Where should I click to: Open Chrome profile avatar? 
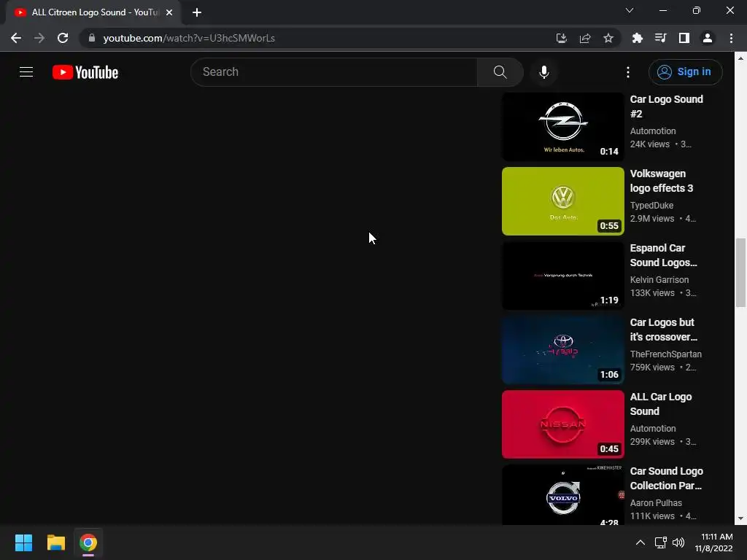pos(708,38)
